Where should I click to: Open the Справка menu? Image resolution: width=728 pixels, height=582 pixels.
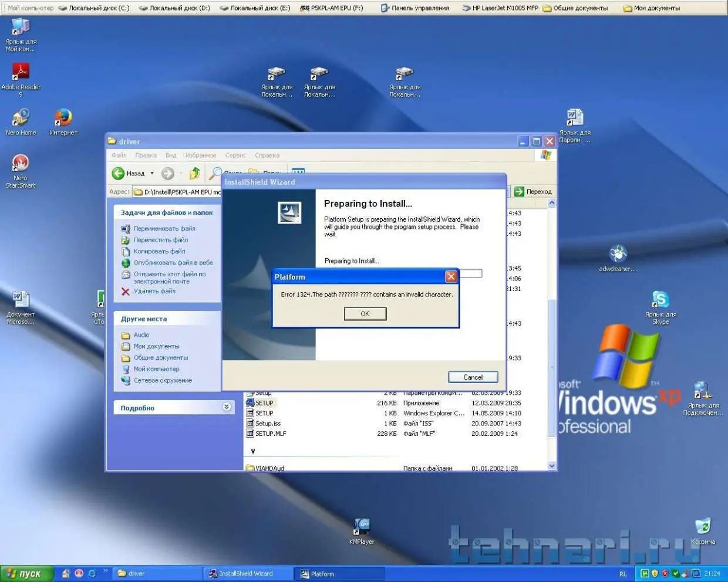point(267,155)
